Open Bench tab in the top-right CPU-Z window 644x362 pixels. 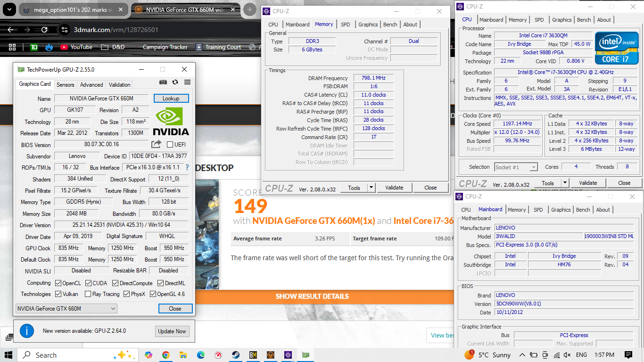[x=584, y=20]
